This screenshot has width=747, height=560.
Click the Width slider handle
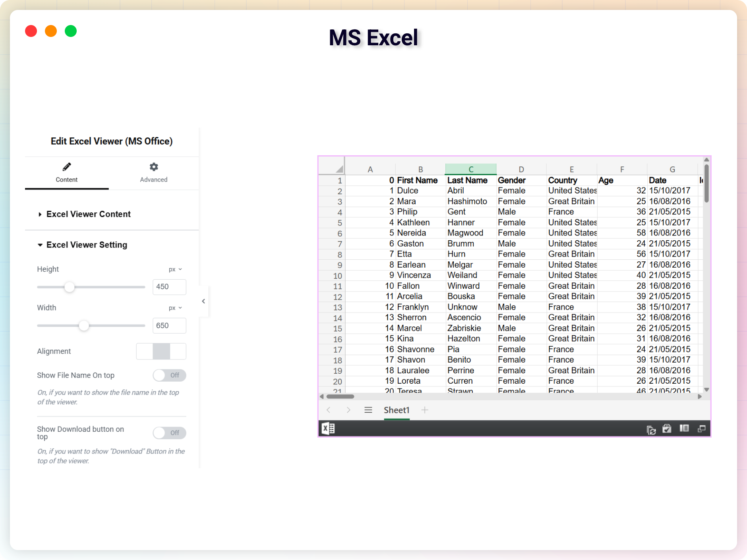84,326
